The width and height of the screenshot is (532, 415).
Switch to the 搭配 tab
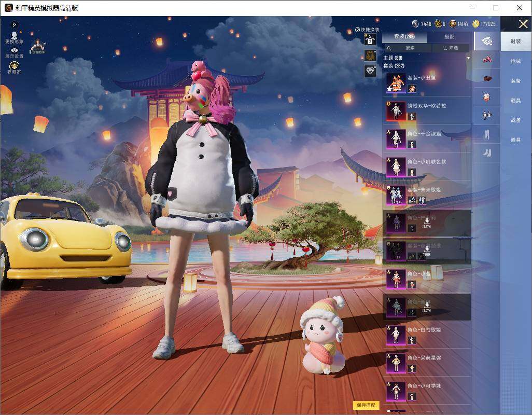449,37
